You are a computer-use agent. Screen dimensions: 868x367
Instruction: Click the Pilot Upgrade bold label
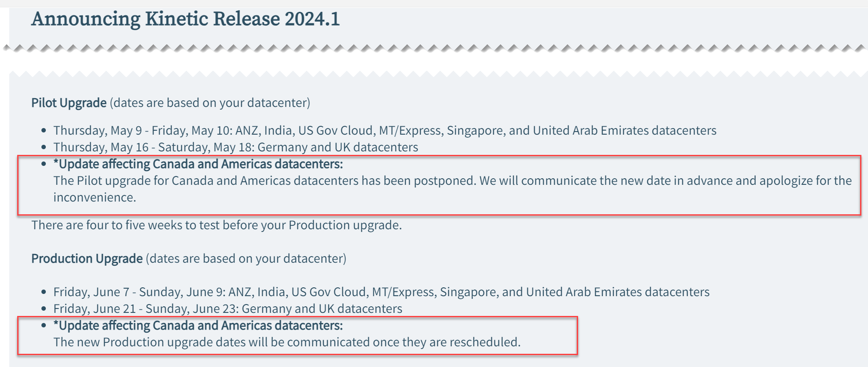tap(69, 103)
